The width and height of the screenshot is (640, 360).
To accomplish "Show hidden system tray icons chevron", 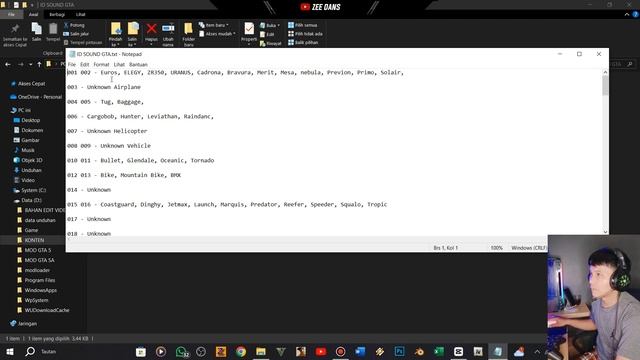I will pyautogui.click(x=537, y=351).
